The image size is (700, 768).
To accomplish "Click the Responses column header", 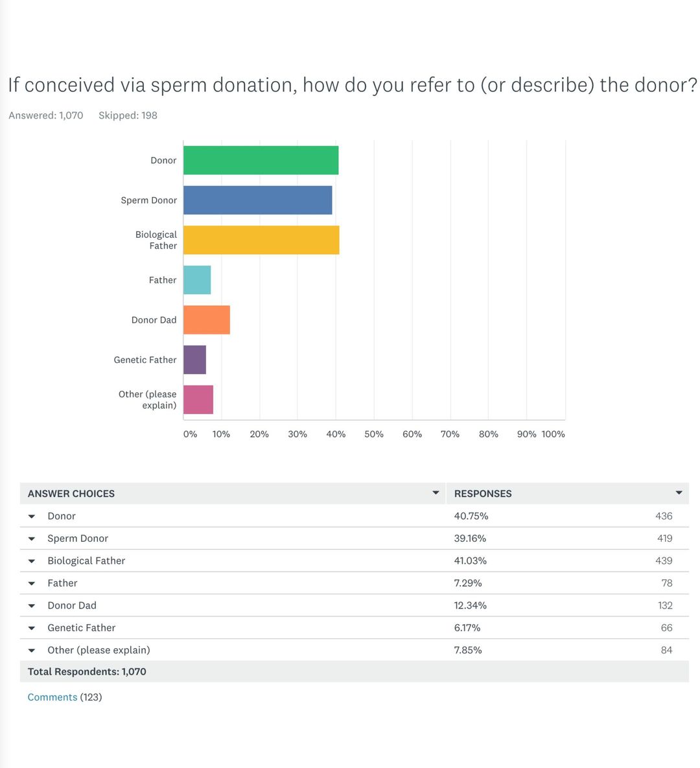I will tap(483, 494).
